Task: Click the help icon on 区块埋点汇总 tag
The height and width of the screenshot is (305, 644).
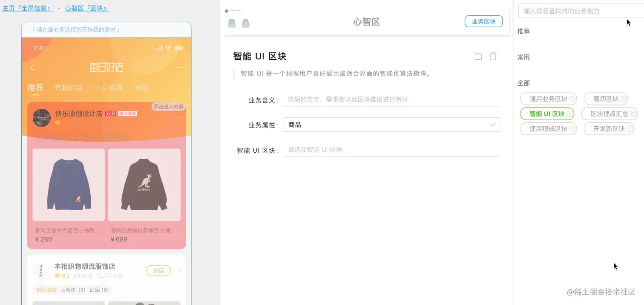Action: coord(633,114)
